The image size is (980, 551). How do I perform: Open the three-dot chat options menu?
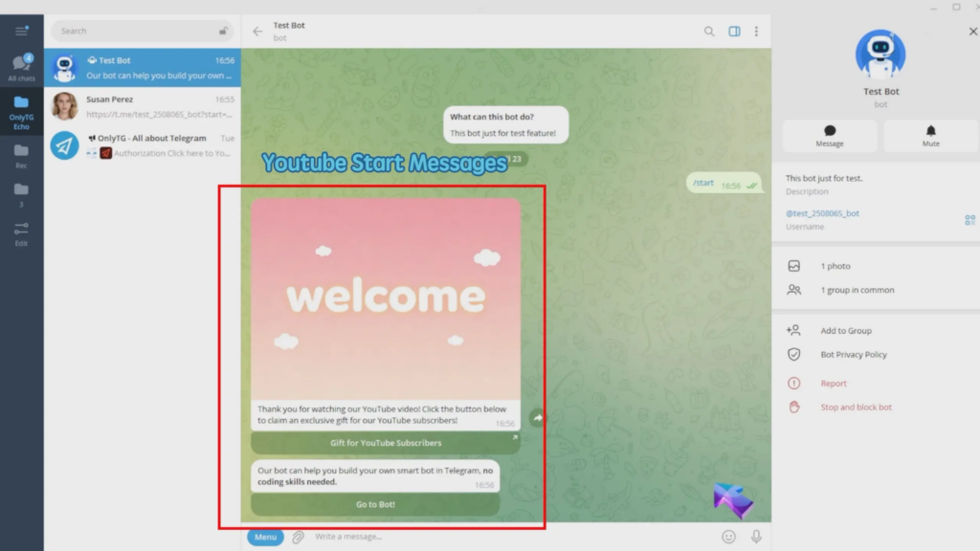click(757, 31)
